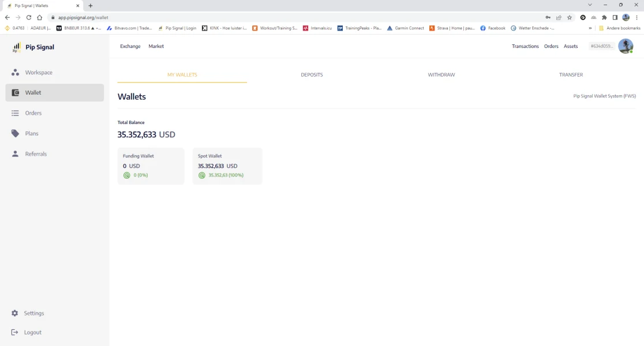644x346 pixels.
Task: Open the KINK bookmark
Action: (224, 28)
